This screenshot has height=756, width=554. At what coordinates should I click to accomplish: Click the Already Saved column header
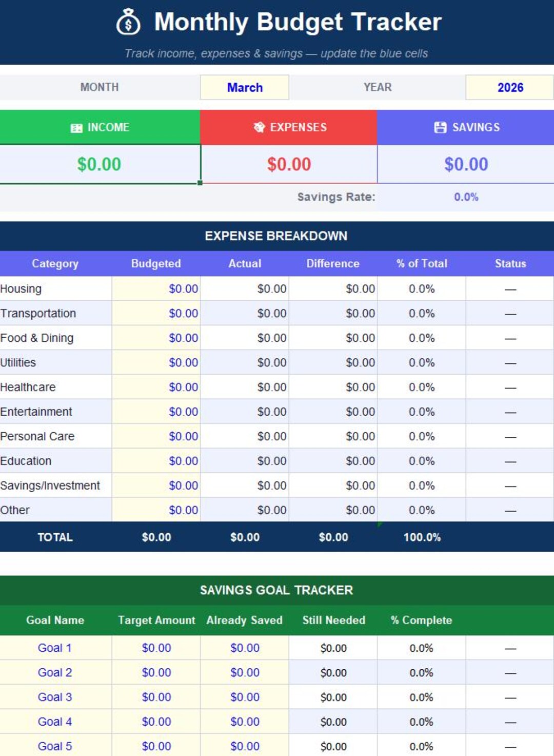click(245, 621)
